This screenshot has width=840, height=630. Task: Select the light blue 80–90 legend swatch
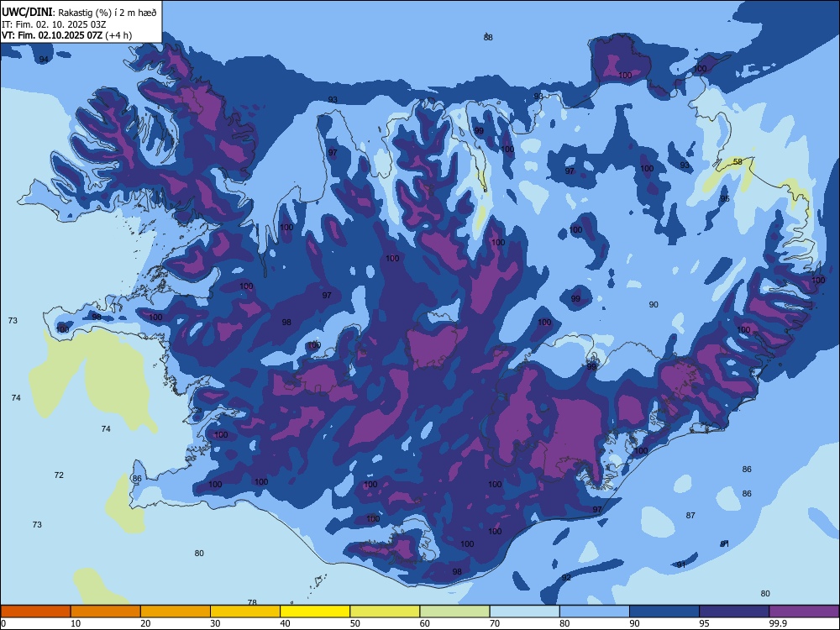tap(595, 612)
